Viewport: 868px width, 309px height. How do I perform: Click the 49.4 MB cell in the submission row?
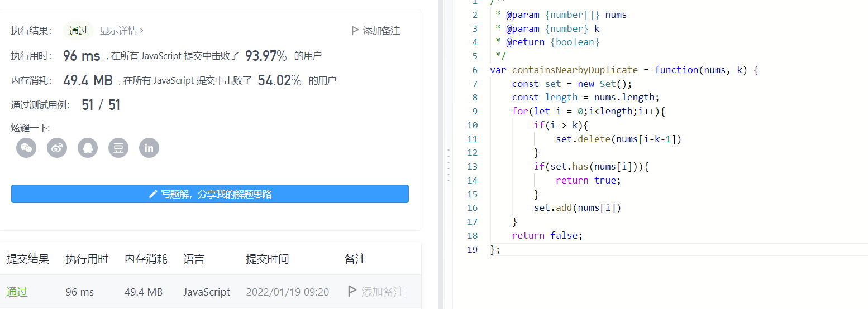pyautogui.click(x=144, y=292)
